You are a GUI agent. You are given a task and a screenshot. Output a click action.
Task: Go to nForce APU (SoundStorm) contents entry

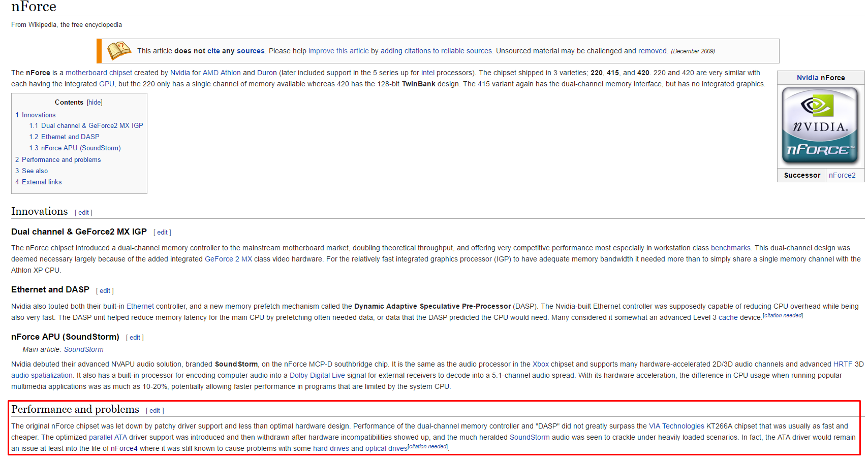[x=75, y=148]
